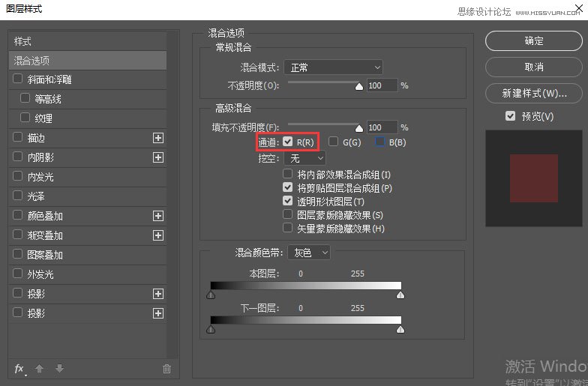Click the move effect down arrow

coord(60,369)
